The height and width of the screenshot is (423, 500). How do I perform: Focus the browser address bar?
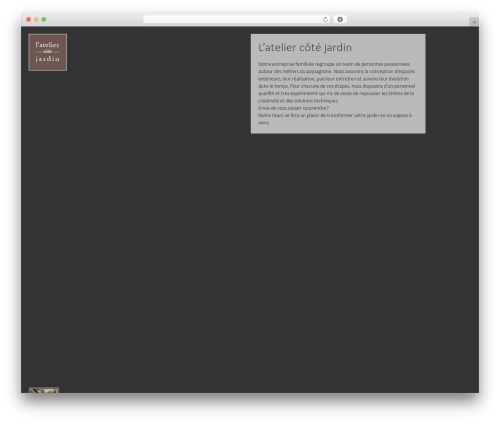[236, 20]
